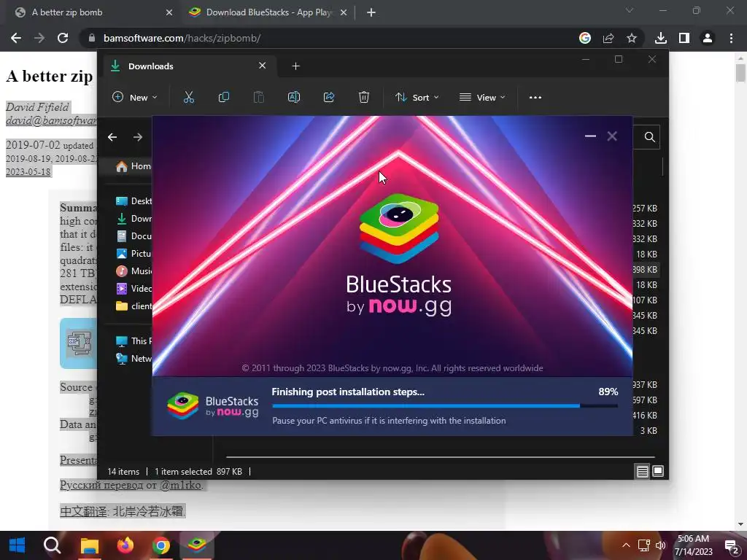Minimize the BlueStacks installer window
This screenshot has width=747, height=560.
(590, 136)
